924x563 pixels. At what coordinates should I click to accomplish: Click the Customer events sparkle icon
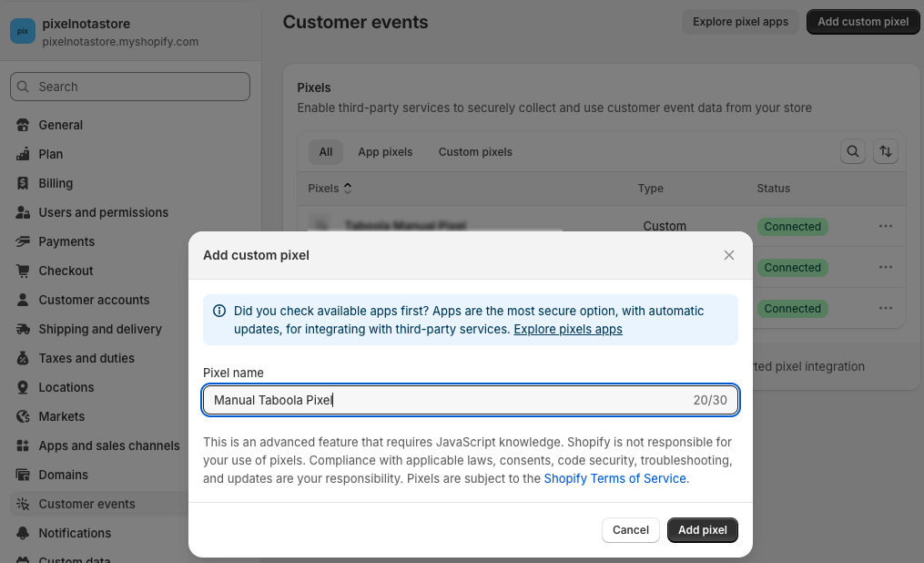(x=23, y=504)
